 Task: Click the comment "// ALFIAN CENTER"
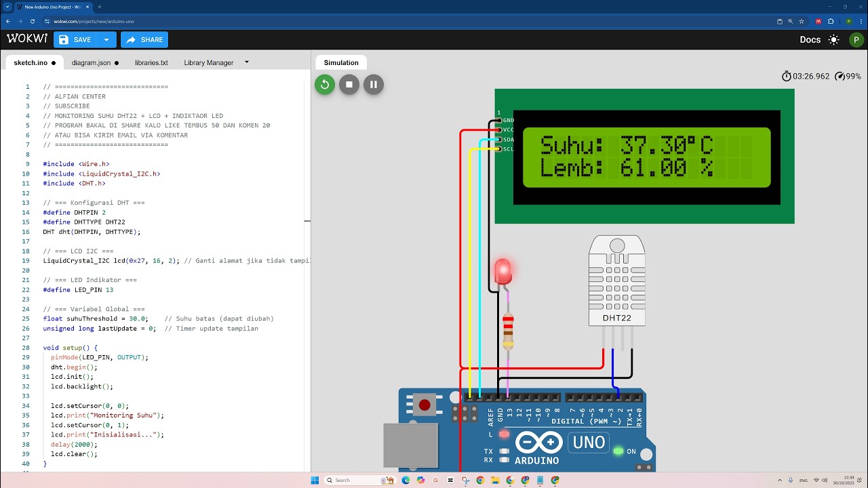tap(74, 96)
